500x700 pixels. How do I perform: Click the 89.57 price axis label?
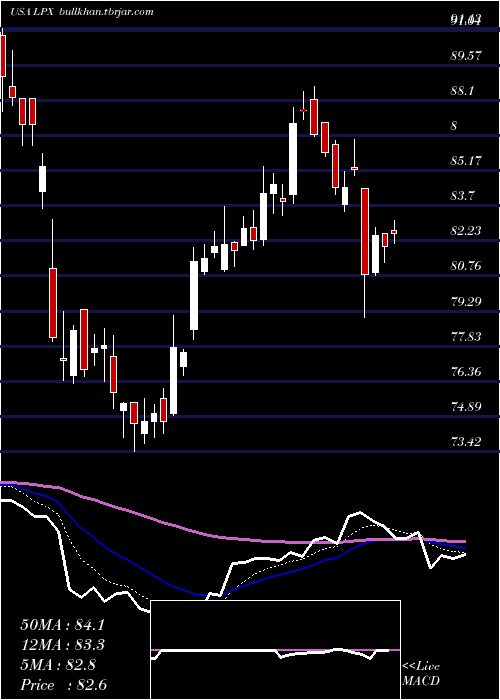(466, 55)
